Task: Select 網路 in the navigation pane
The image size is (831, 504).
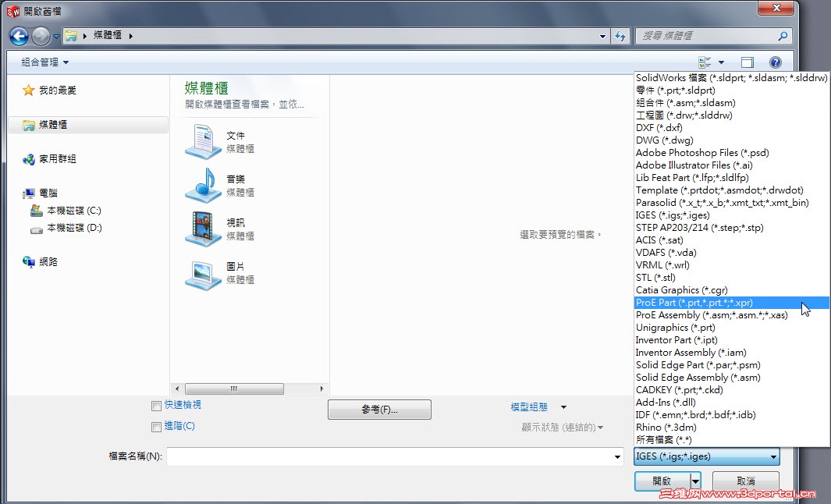Action: coord(40,262)
